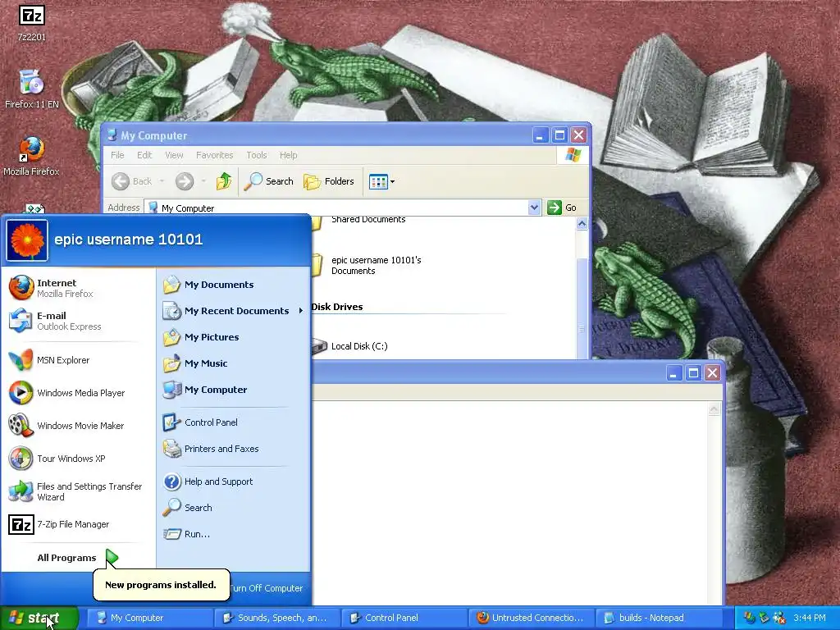Open the Edit menu in My Computer
This screenshot has height=630, width=840.
tap(144, 155)
